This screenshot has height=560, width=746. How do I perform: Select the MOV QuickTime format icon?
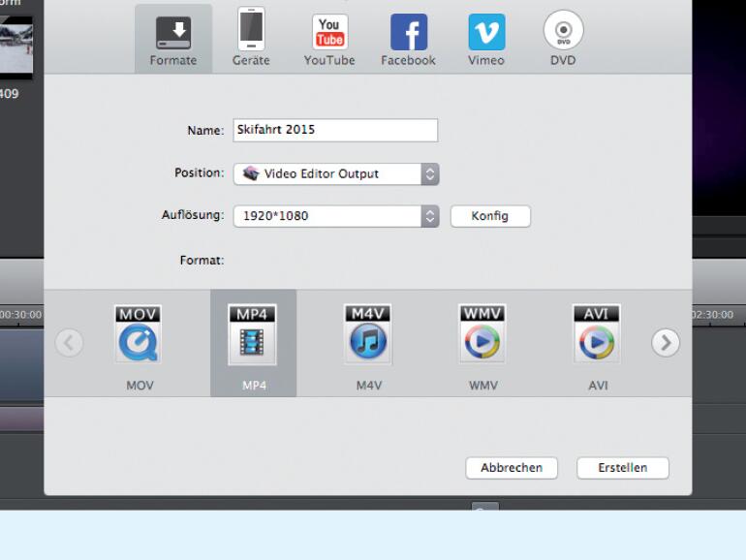click(139, 334)
